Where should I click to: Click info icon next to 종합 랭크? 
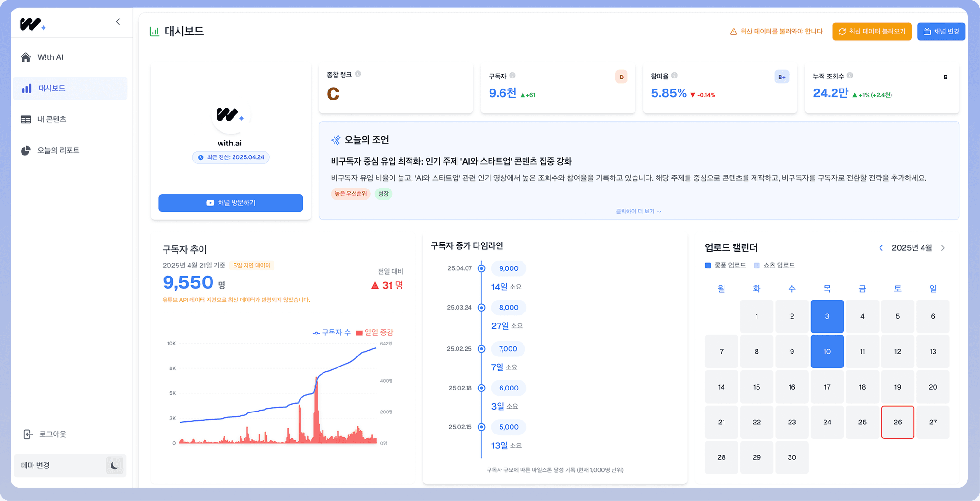tap(358, 74)
